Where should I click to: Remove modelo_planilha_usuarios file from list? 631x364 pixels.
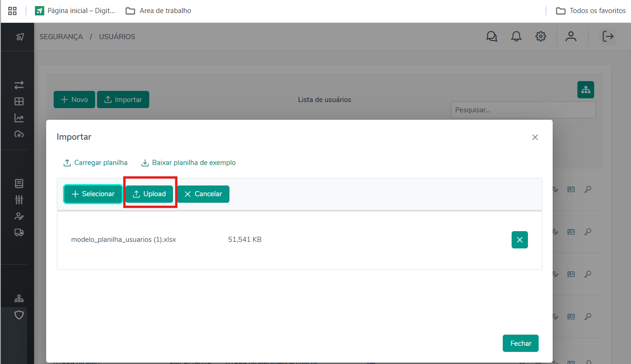[520, 240]
